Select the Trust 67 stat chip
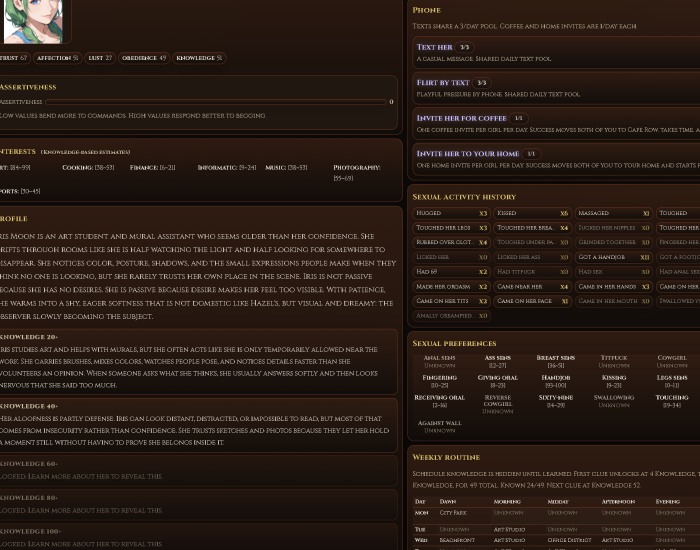This screenshot has width=700, height=550. pyautogui.click(x=14, y=58)
